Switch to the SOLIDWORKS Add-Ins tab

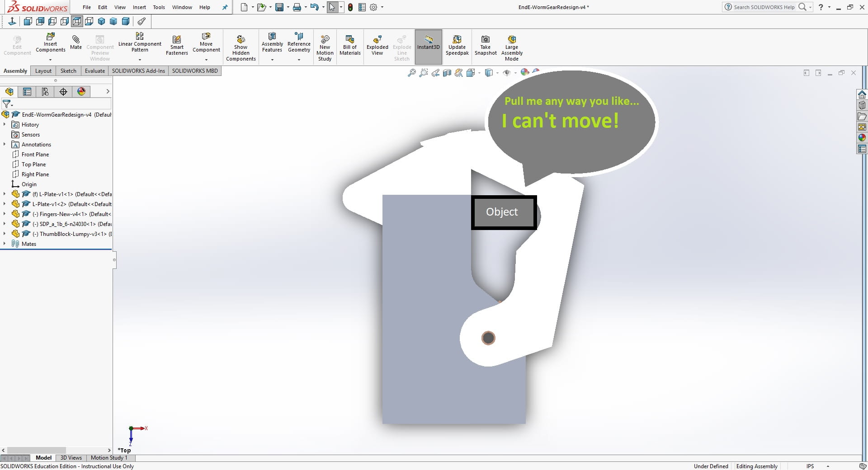tap(138, 71)
